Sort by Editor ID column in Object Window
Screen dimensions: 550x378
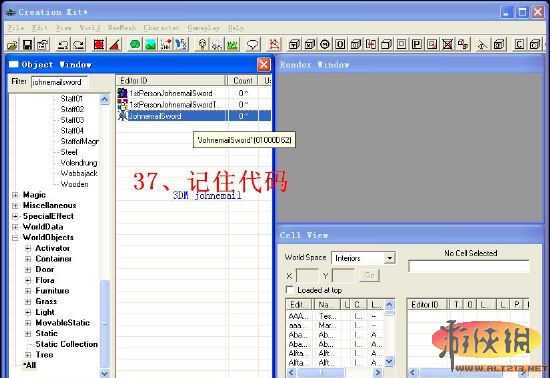click(171, 81)
